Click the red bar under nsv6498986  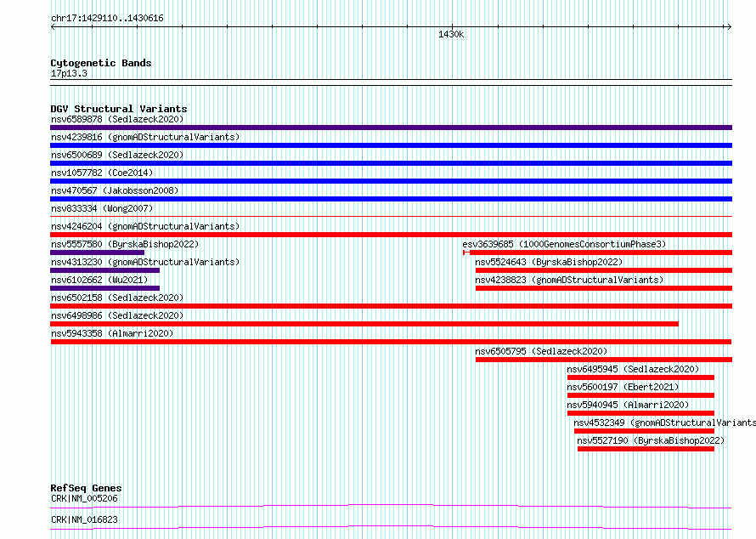[x=364, y=324]
